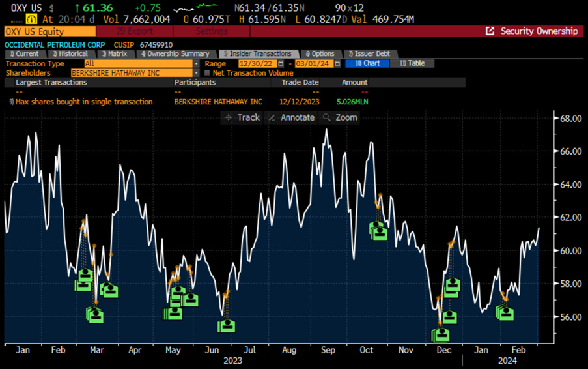Image resolution: width=588 pixels, height=369 pixels.
Task: Edit the range end date 03/01/24
Action: (315, 63)
